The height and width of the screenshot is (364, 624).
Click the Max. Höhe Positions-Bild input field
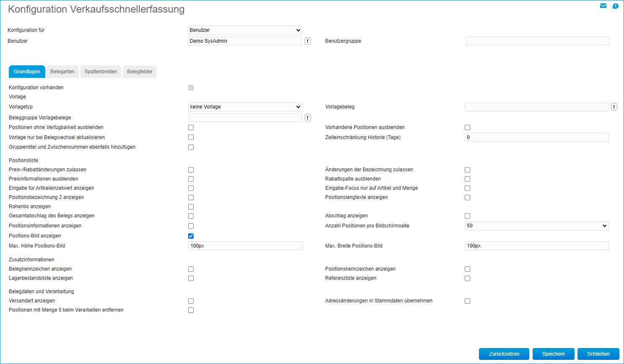[x=245, y=246]
